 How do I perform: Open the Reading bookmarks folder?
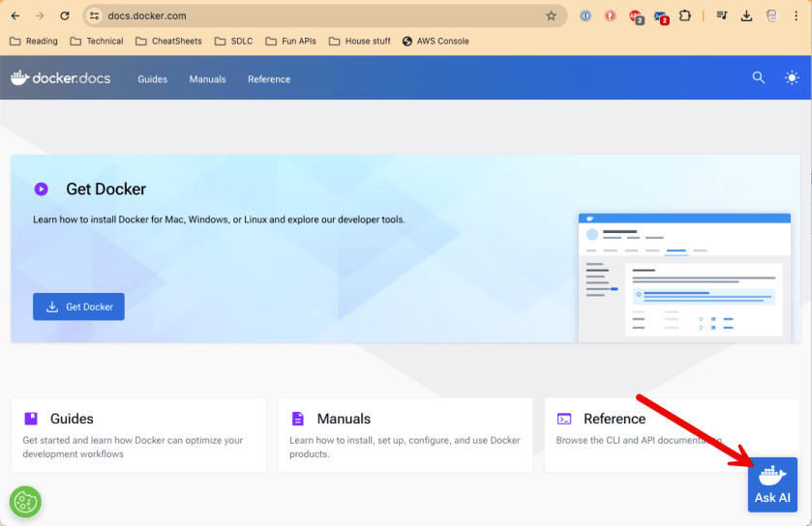(34, 41)
